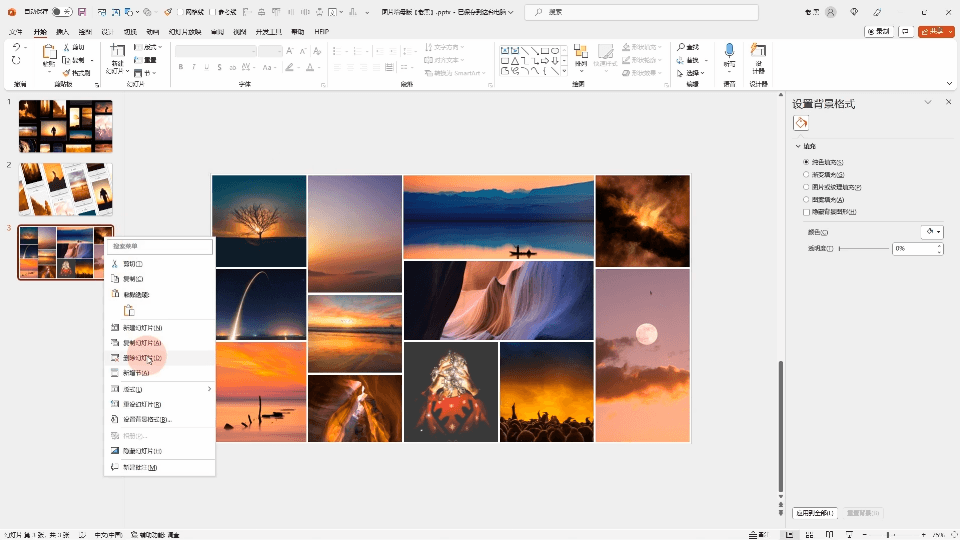
Task: Click the Apply to All button
Action: 814,513
